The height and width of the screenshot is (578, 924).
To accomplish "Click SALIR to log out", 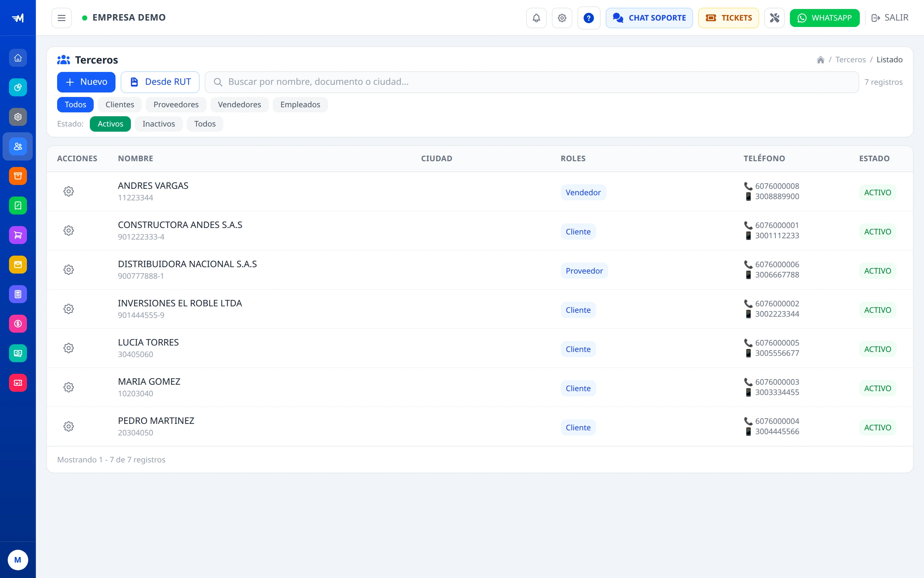I will pyautogui.click(x=890, y=18).
